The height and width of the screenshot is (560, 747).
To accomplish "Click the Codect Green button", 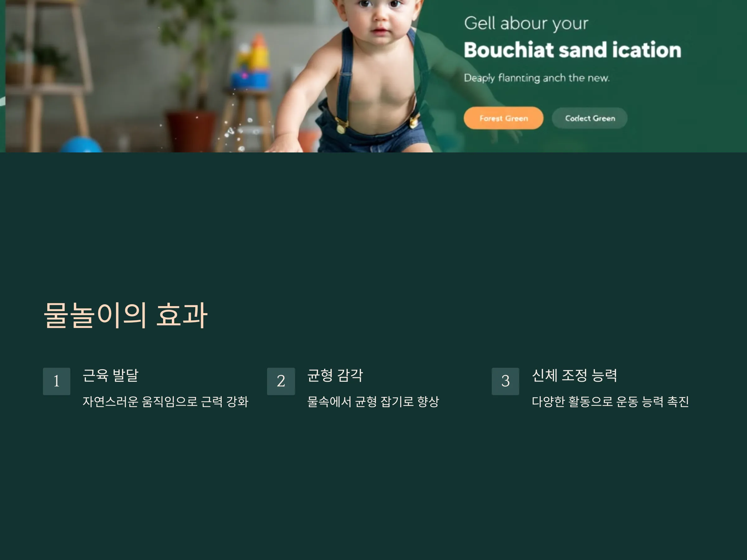I will [x=590, y=118].
